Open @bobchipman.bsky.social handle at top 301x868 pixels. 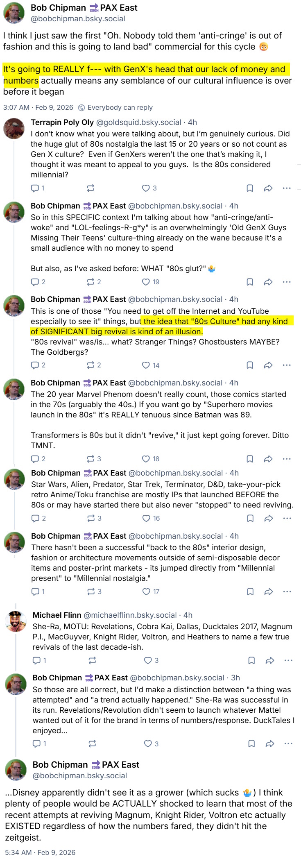tap(78, 19)
